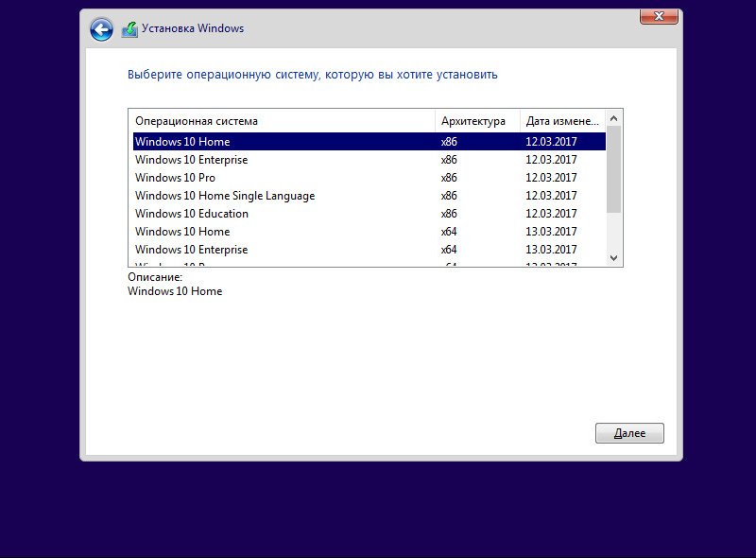Click x86 architecture cell of Windows 10 Enterprise

pos(449,160)
